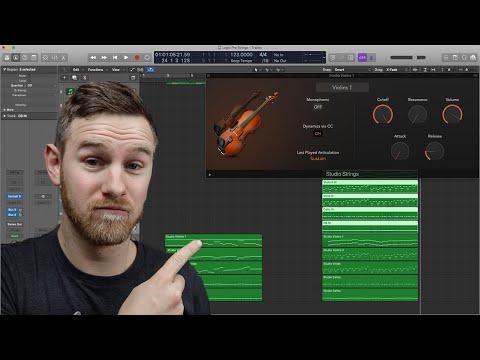This screenshot has height=360, width=480.
Task: Open the Snap Smart dropdown
Action: pos(352,69)
